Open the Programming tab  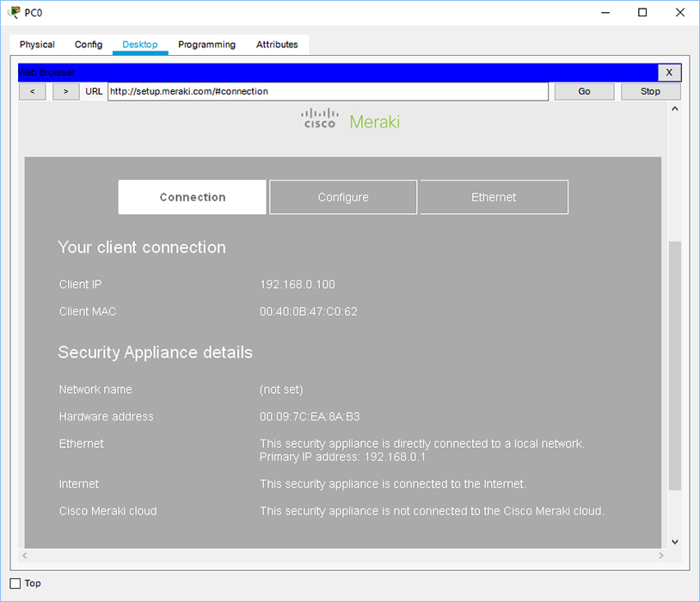tap(206, 45)
